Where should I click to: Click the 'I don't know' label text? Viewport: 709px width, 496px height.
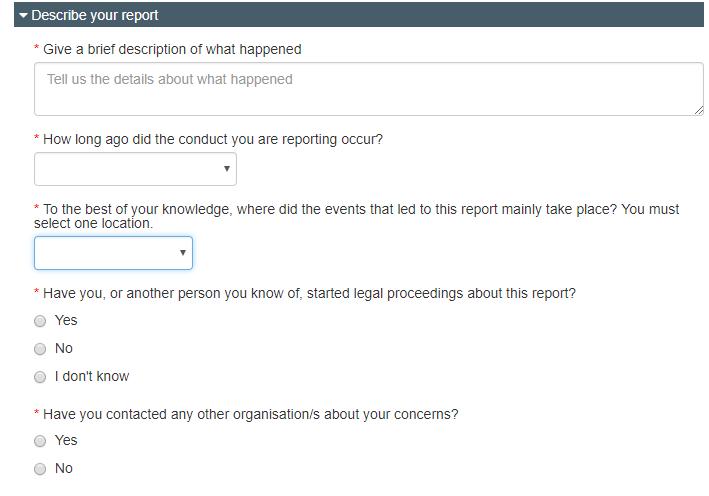(92, 376)
